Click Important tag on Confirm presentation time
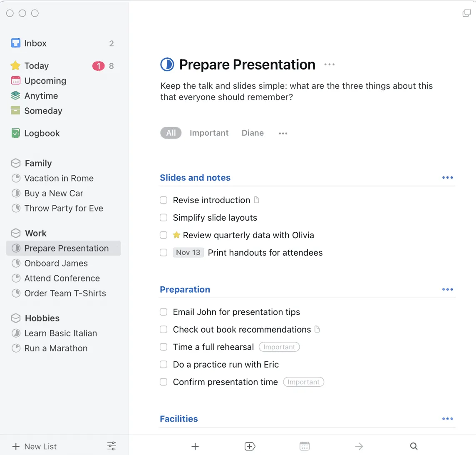This screenshot has height=455, width=476. coord(304,382)
